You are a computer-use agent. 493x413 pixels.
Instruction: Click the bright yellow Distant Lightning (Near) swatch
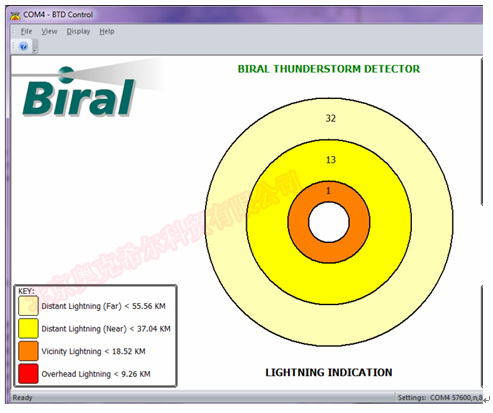(28, 328)
